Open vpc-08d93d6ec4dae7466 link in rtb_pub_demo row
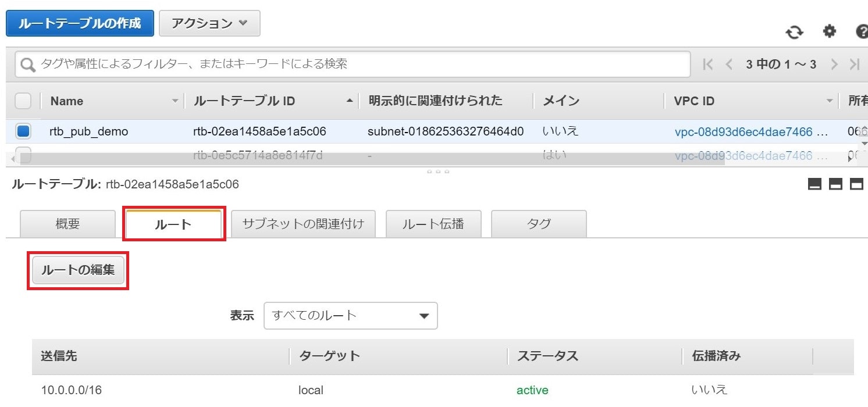 pos(744,132)
